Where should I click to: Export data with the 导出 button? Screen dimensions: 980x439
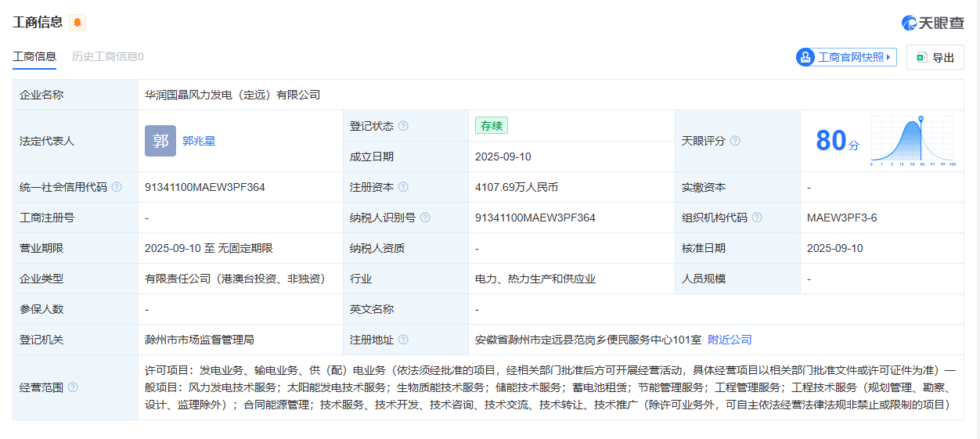935,57
